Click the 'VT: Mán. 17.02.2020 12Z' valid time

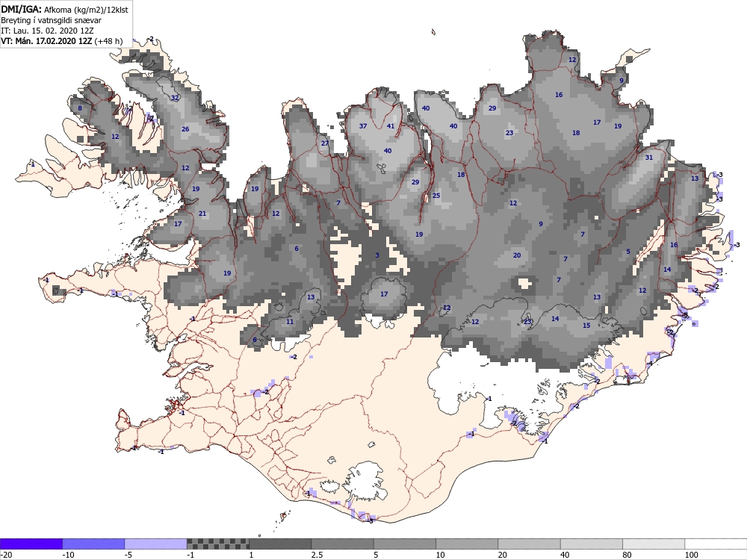coord(46,41)
